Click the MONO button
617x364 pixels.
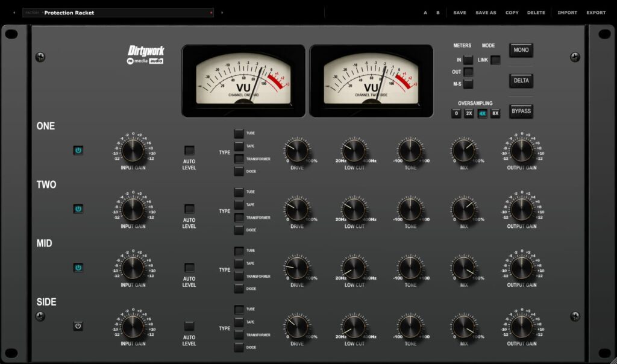521,51
